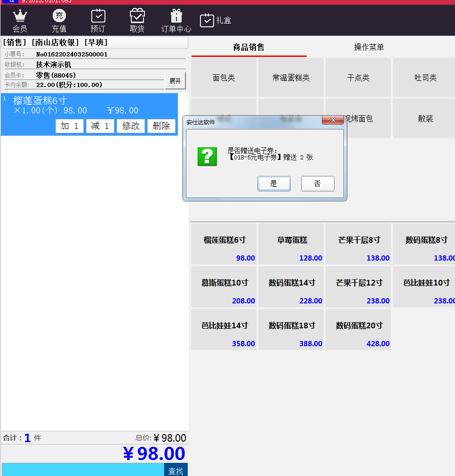
Task: Add 慕斯蛋糕10寸 product
Action: pyautogui.click(x=224, y=287)
